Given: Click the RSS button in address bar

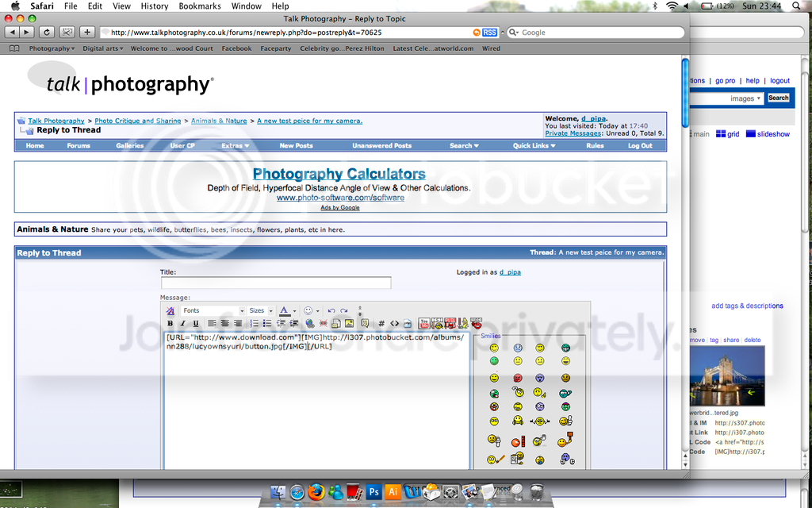Looking at the screenshot, I should click(489, 33).
